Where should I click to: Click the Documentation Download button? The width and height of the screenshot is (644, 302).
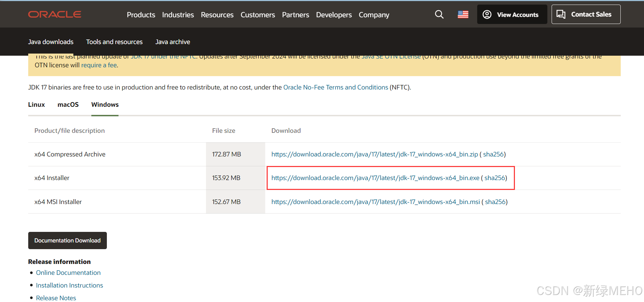click(x=67, y=240)
